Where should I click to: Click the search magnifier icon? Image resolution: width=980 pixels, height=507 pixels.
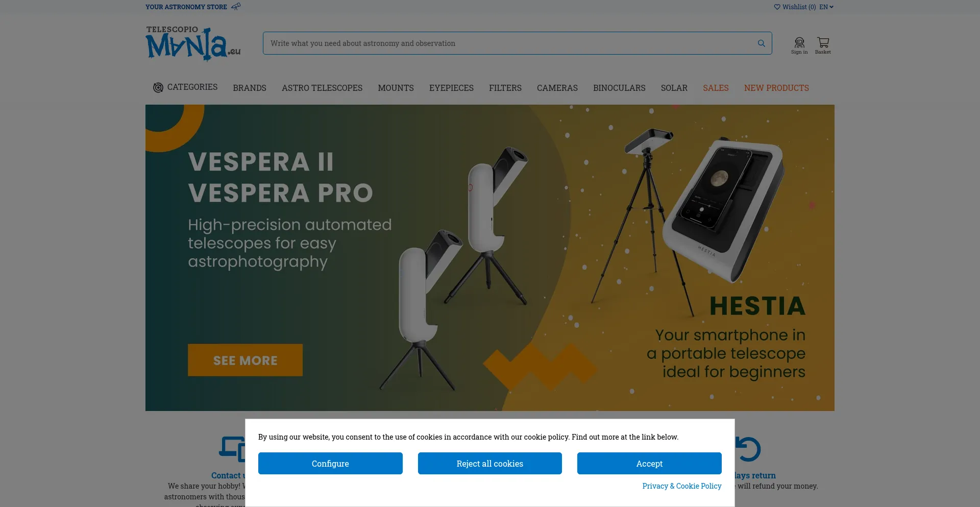click(x=761, y=43)
